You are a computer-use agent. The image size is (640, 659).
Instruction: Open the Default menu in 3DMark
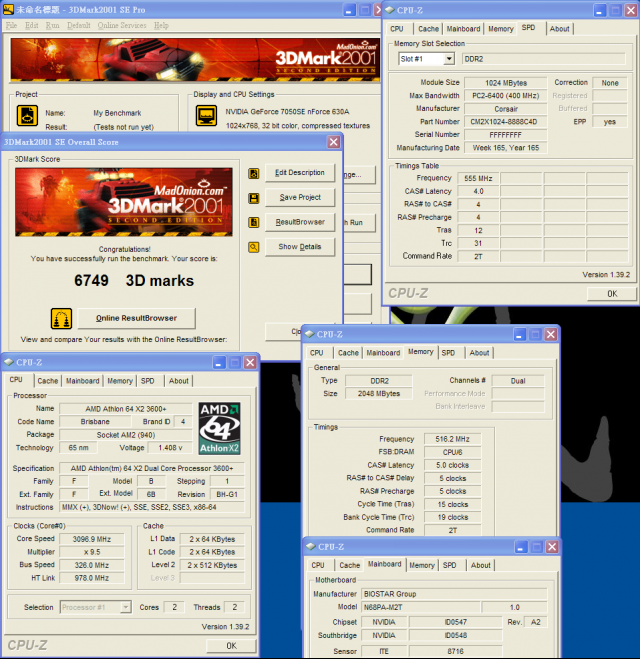click(x=79, y=25)
